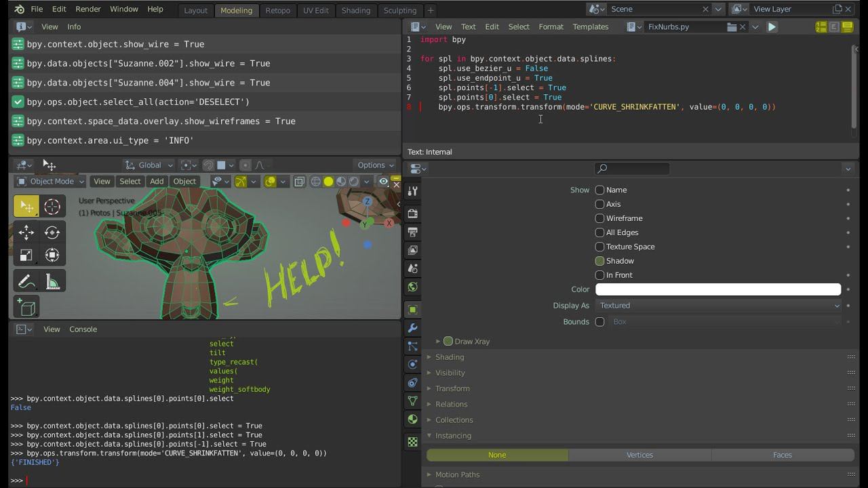Enable the Texture Space checkbox

coord(599,247)
